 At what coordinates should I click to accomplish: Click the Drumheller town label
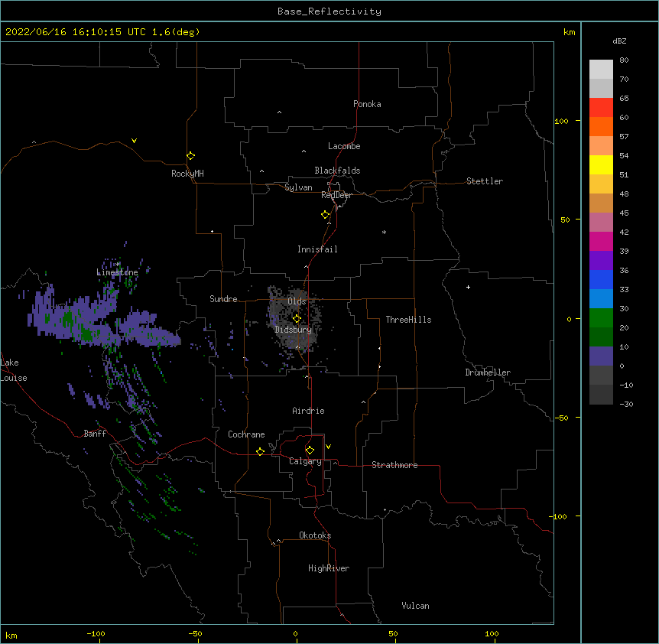pyautogui.click(x=488, y=372)
